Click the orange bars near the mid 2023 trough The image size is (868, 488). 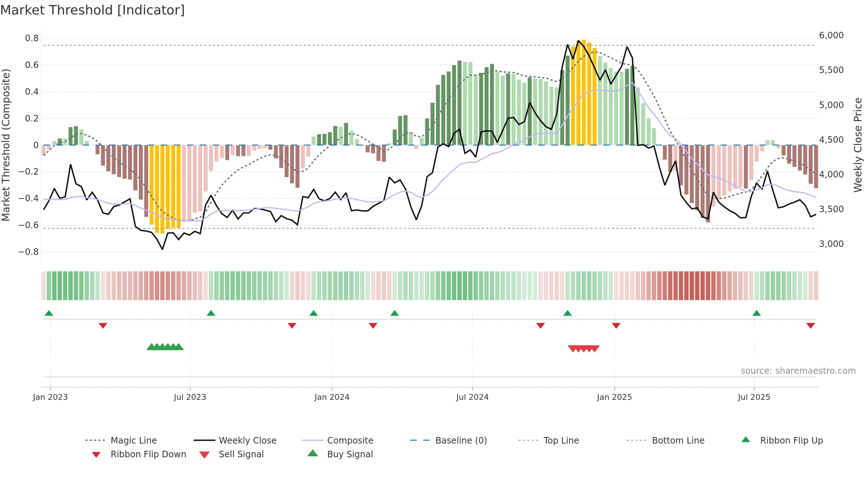pos(165,189)
